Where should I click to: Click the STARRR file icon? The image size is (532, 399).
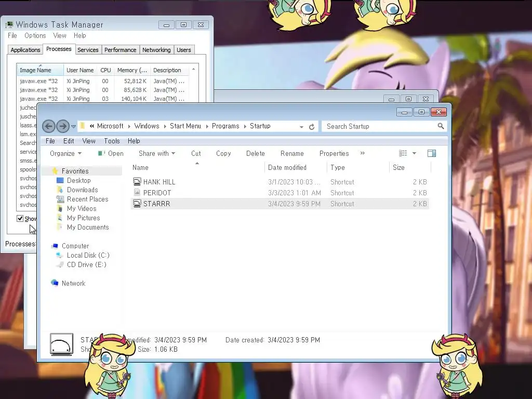(x=137, y=203)
